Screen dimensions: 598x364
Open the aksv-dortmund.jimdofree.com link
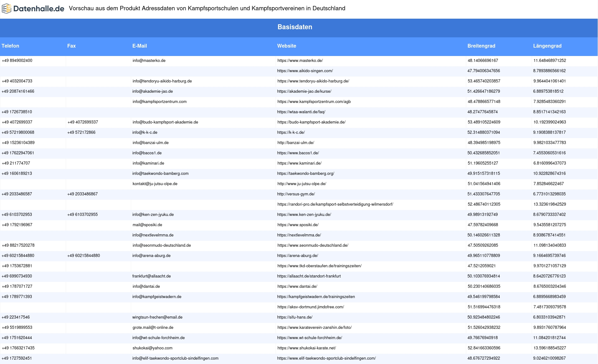point(311,307)
